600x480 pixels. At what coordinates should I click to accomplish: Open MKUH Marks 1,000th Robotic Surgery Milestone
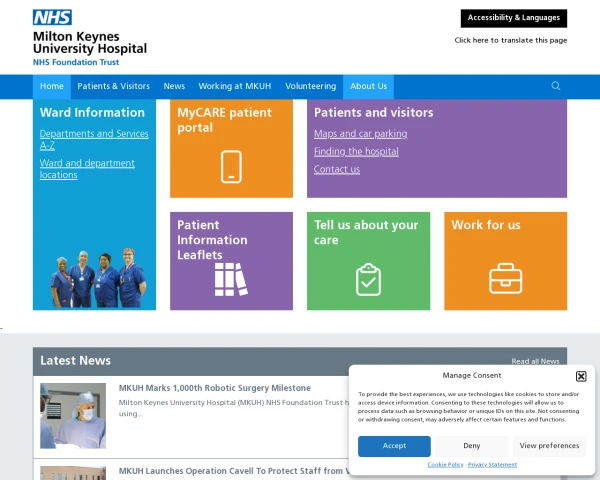tap(215, 388)
